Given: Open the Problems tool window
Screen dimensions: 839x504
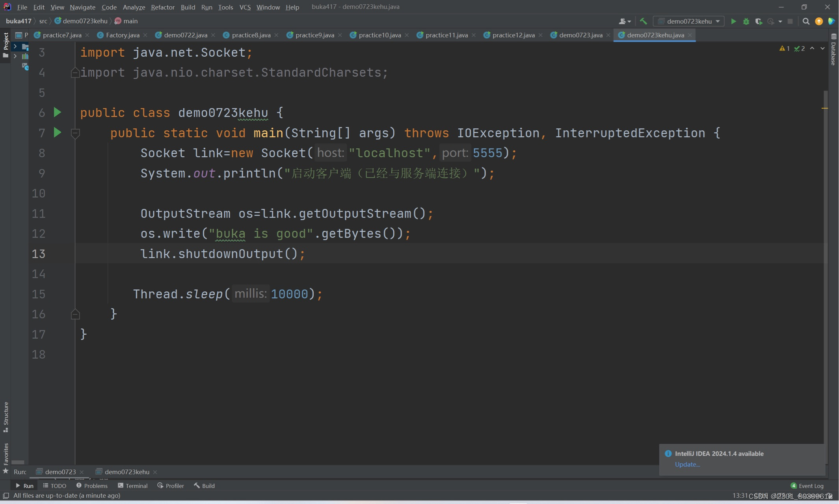Looking at the screenshot, I should 92,486.
